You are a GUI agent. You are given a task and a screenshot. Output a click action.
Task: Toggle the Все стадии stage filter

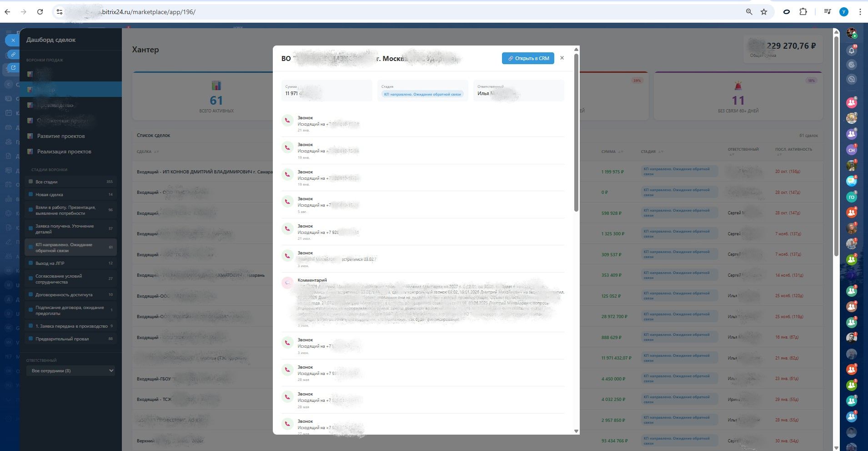pos(70,182)
